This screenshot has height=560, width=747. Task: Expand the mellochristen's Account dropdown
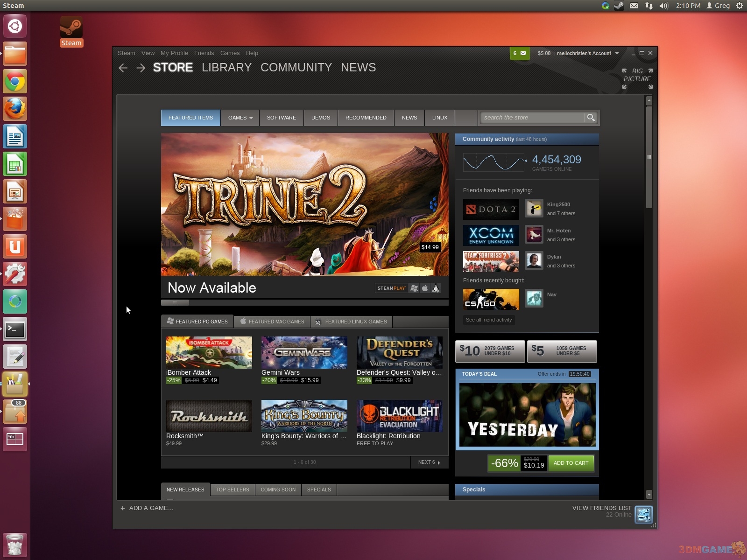click(588, 53)
